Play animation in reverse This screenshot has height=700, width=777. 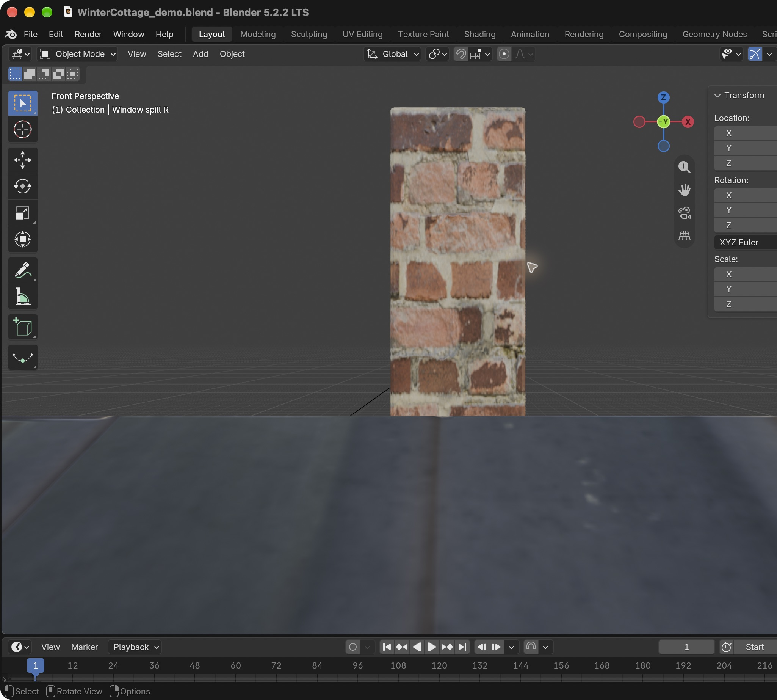[x=417, y=647]
